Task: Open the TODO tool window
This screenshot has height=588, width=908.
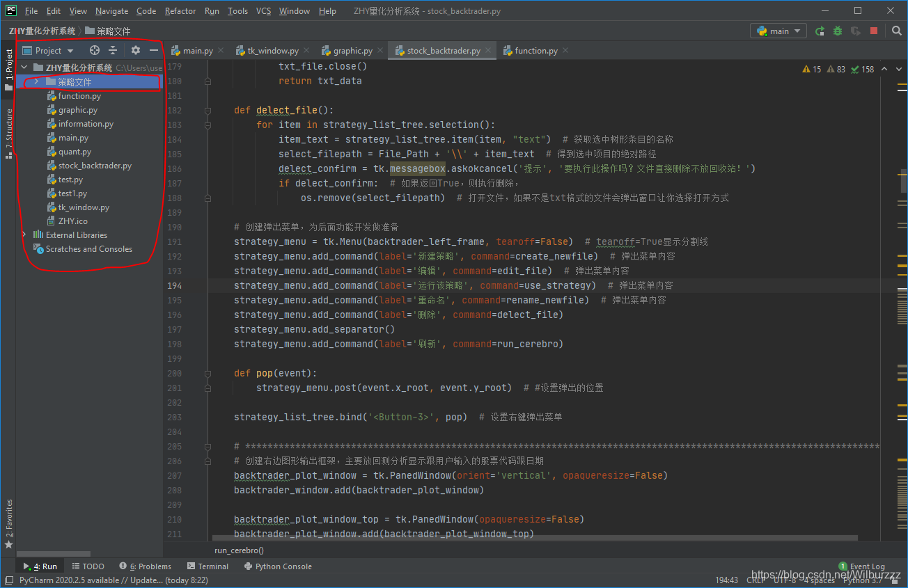Action: pos(88,566)
